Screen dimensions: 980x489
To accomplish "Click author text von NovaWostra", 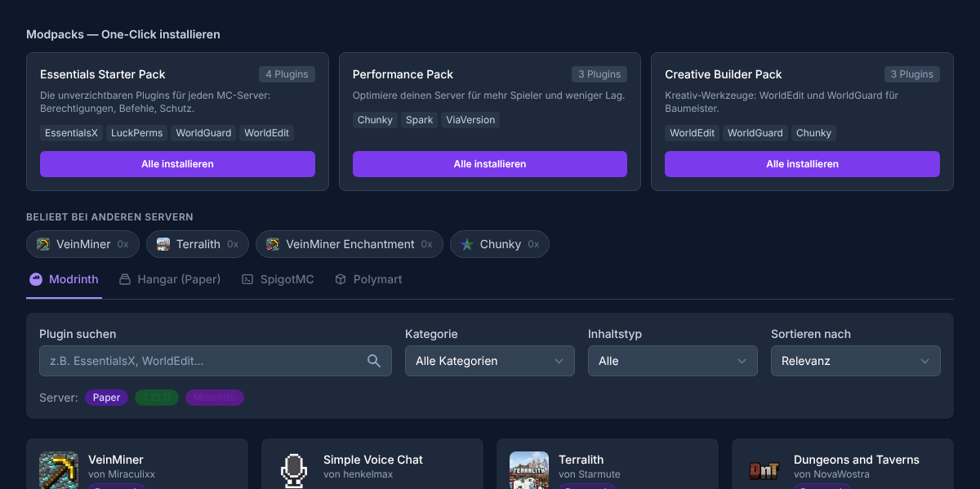I will (831, 474).
